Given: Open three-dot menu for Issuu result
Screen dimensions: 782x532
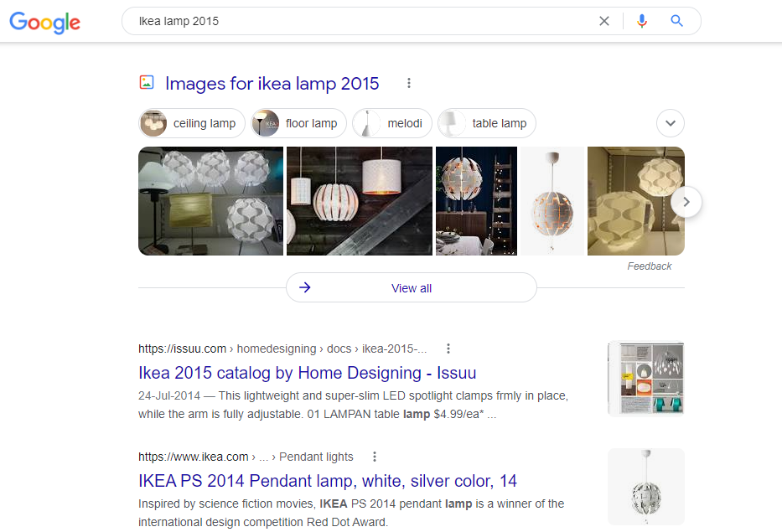Looking at the screenshot, I should [448, 349].
